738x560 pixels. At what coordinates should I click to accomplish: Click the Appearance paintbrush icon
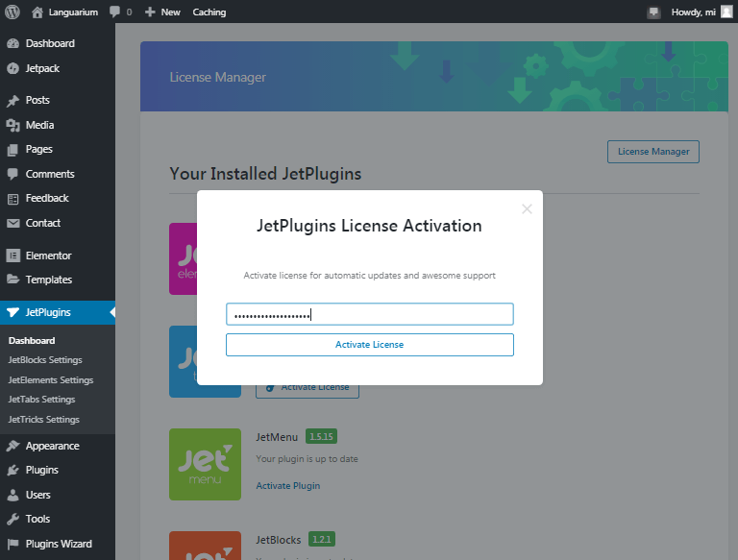(x=13, y=446)
